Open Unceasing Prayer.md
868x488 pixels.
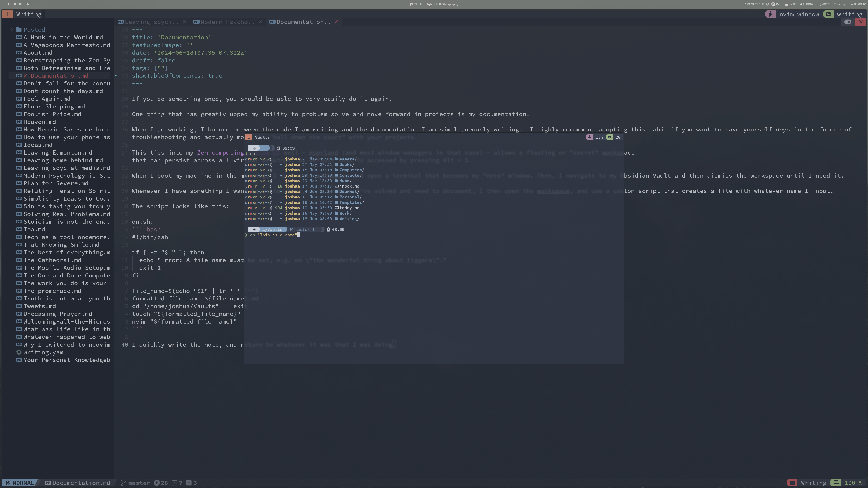point(58,314)
